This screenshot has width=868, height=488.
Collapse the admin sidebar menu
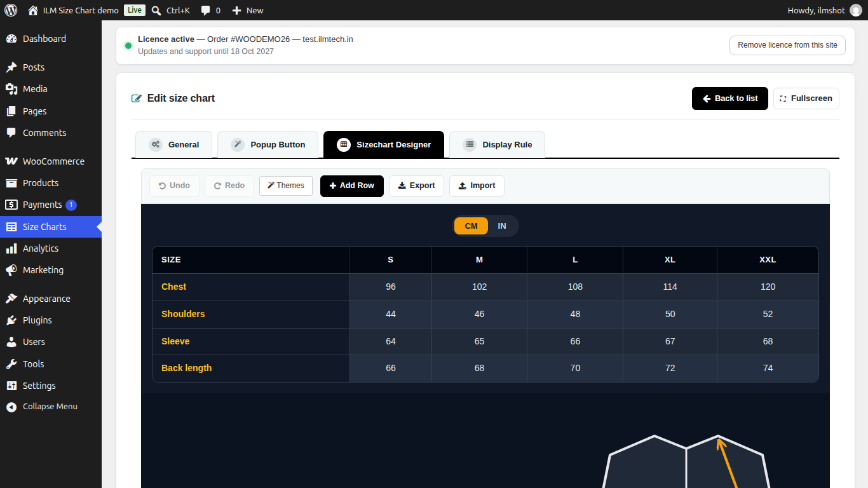(51, 407)
